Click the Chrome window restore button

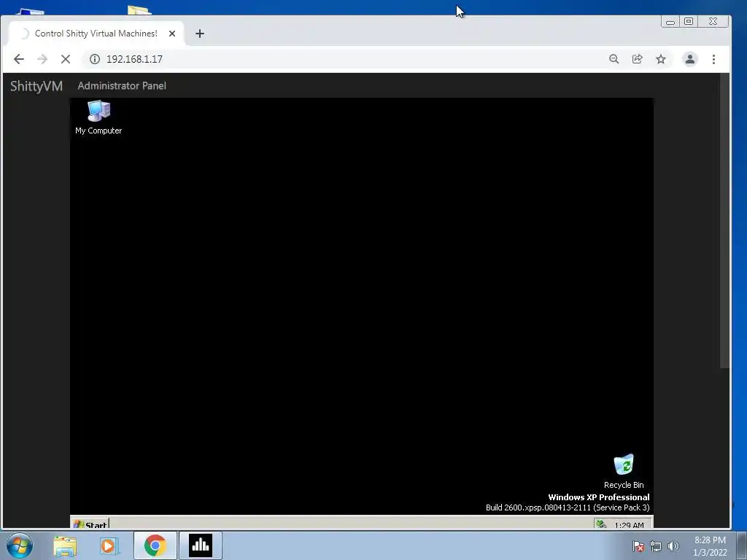click(689, 21)
